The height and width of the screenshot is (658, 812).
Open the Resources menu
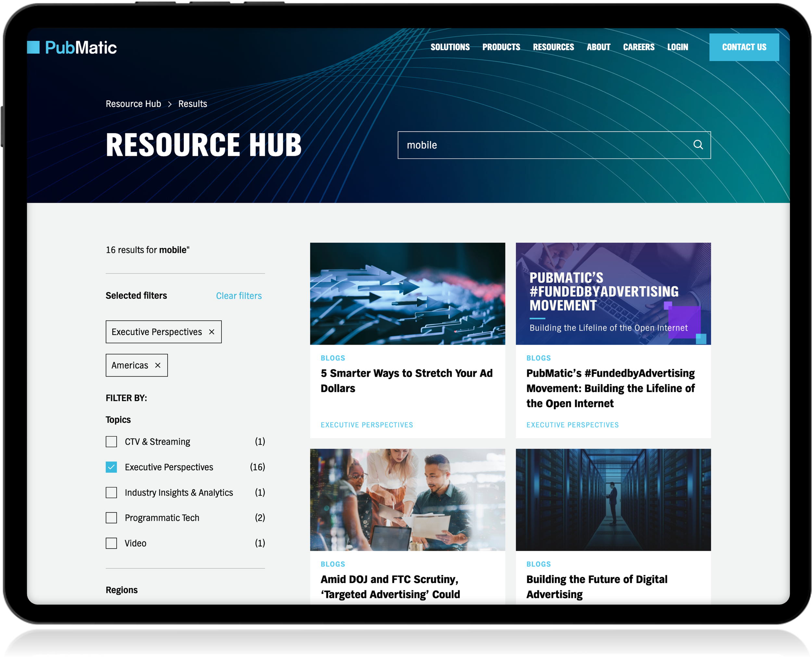(x=553, y=47)
